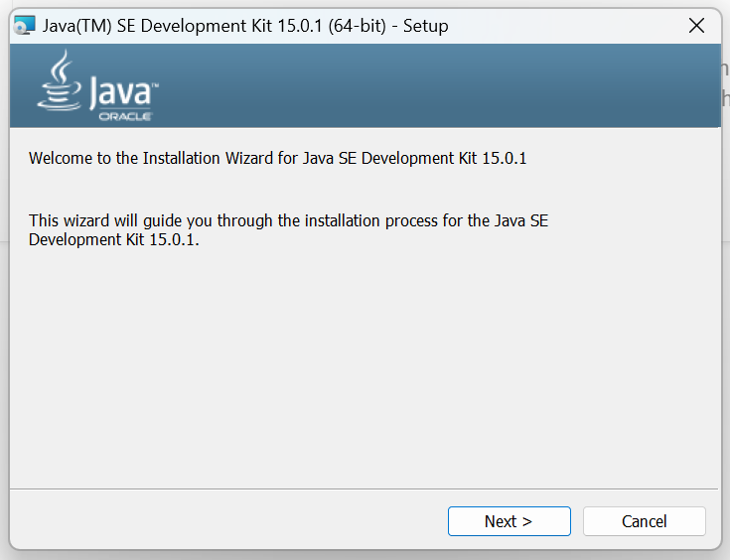Click the Next > button

click(509, 521)
